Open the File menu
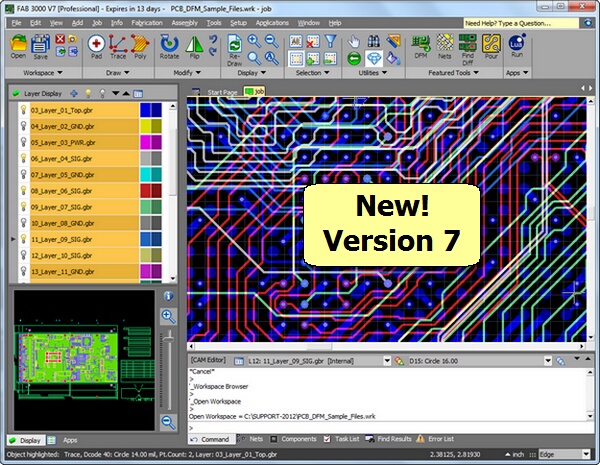The width and height of the screenshot is (600, 465). pyautogui.click(x=16, y=23)
